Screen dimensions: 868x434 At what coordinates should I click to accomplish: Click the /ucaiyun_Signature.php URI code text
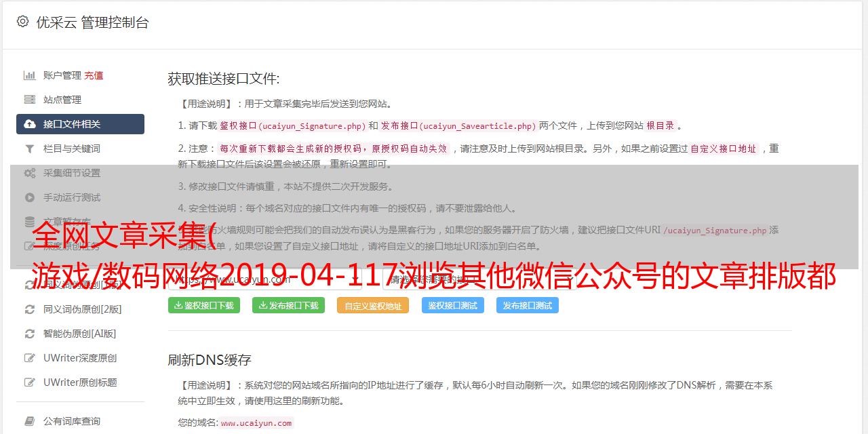(715, 230)
